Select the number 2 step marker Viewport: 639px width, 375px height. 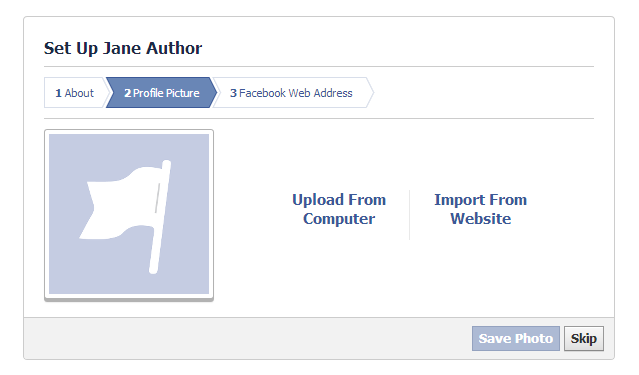click(x=128, y=93)
